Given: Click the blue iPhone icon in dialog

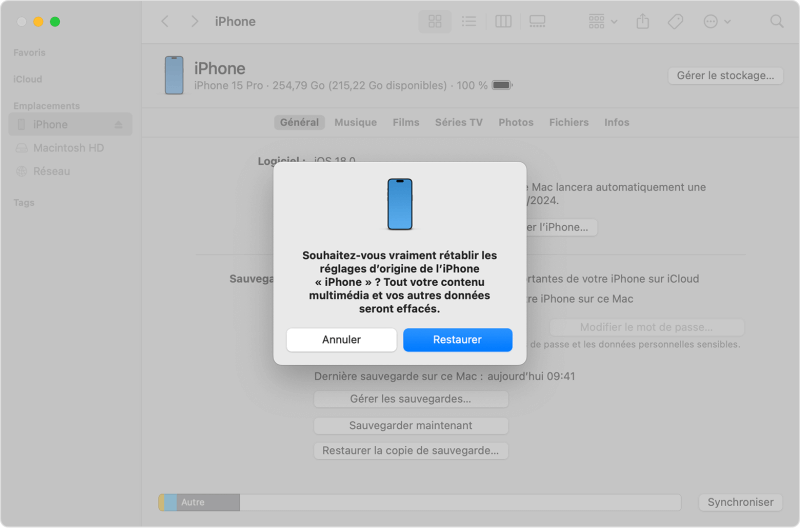Looking at the screenshot, I should pos(400,204).
